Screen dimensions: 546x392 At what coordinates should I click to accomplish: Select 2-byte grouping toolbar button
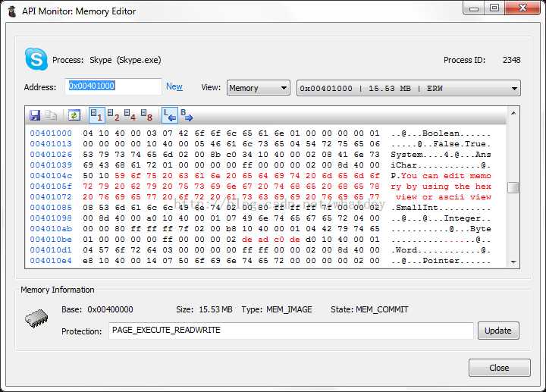114,115
